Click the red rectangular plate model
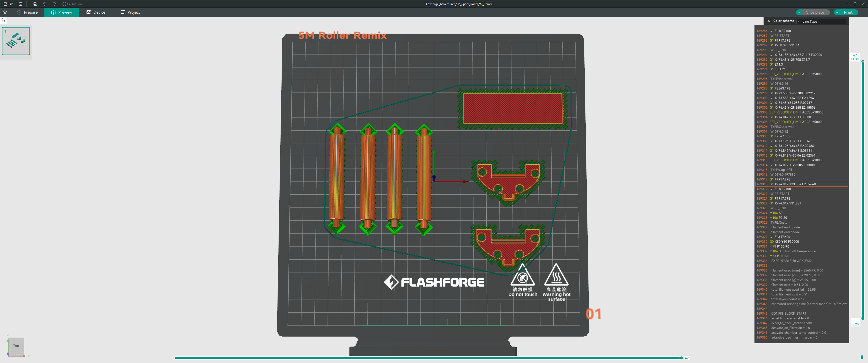The height and width of the screenshot is (363, 868). pyautogui.click(x=512, y=108)
